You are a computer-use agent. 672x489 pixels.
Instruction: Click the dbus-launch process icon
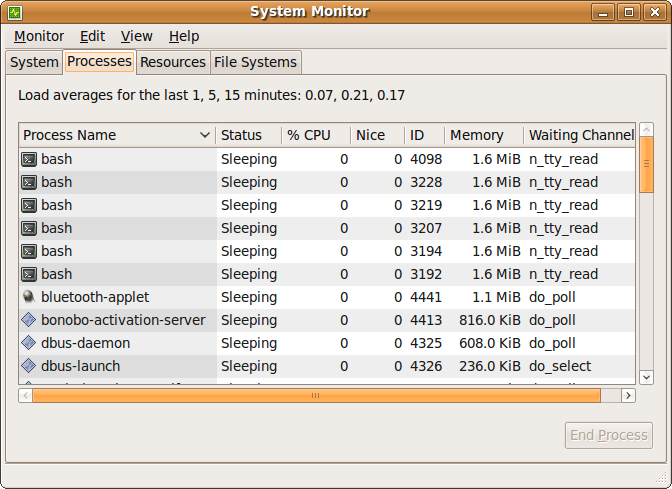tap(29, 366)
